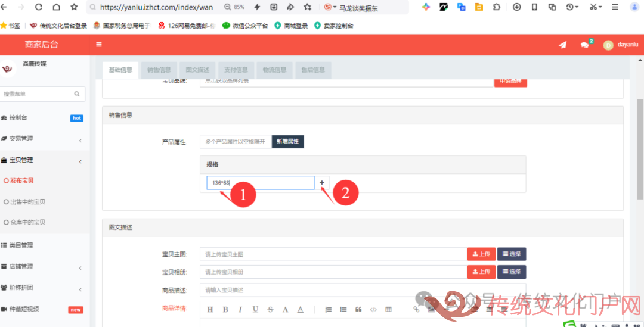
Task: Open 传统文化后台登录 bookmark
Action: [58, 26]
